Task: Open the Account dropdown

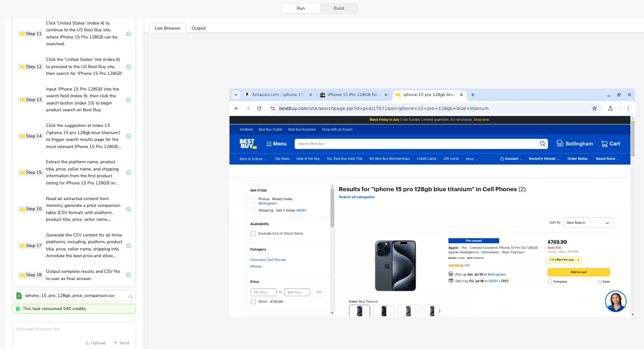Action: (x=511, y=159)
